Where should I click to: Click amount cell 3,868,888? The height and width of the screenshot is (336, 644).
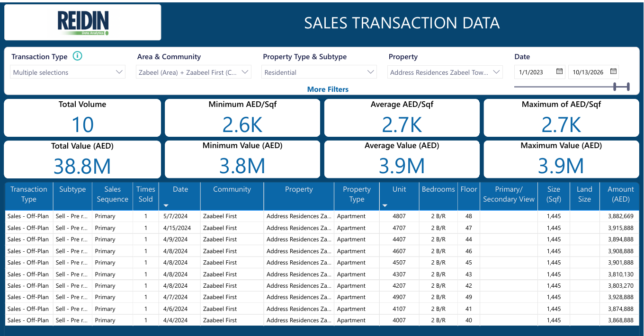tap(620, 320)
